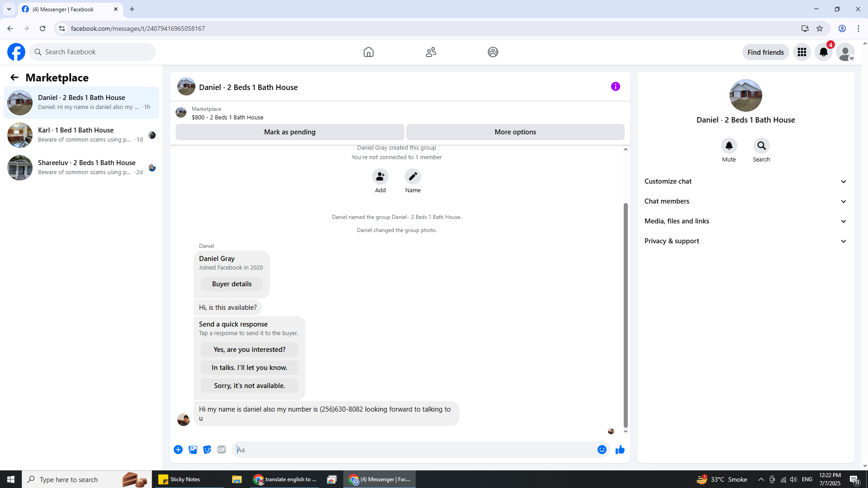Click the taskbar 'Type here to search' box

click(87, 479)
